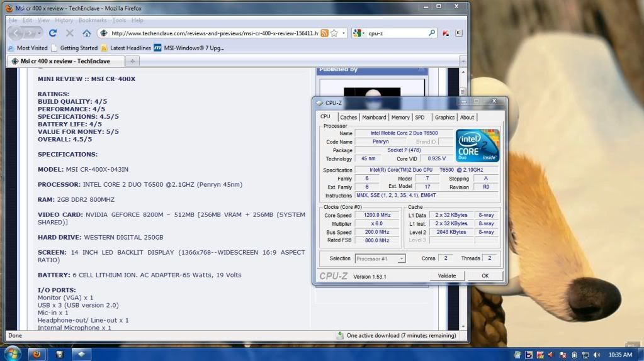Open the Most Visited bookmarks folder

click(28, 48)
